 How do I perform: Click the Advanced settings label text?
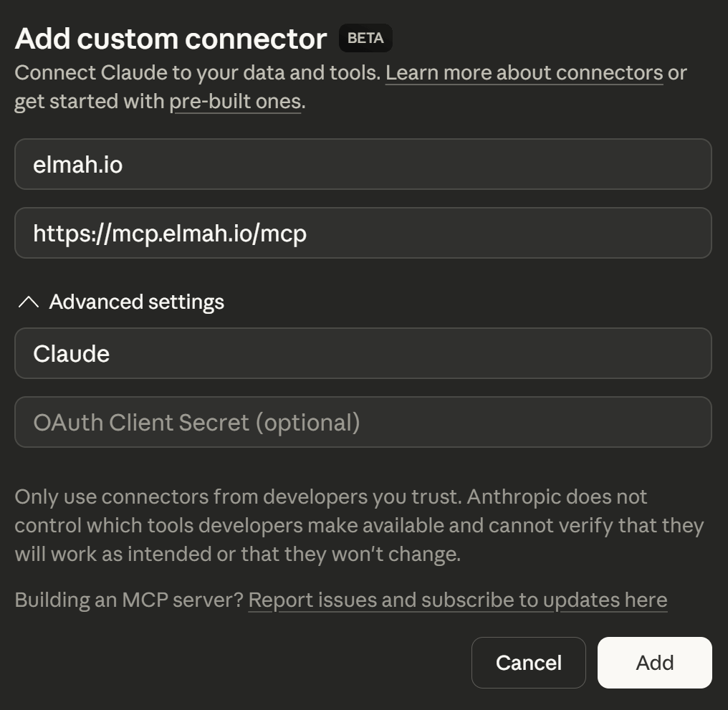click(136, 302)
